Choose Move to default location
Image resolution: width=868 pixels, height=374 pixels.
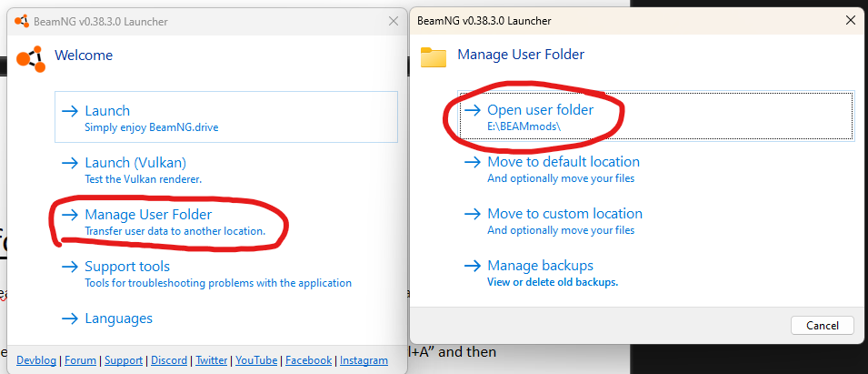coord(655,169)
